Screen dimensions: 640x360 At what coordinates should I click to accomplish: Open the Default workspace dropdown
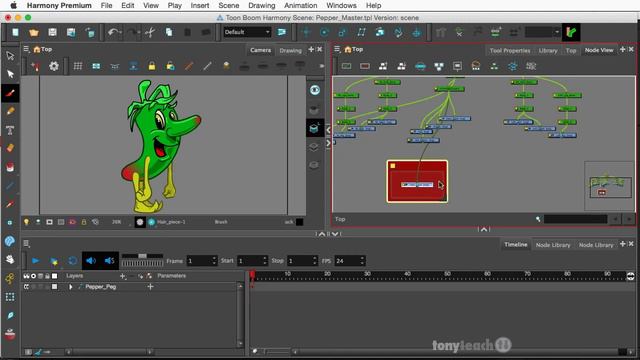pos(247,32)
